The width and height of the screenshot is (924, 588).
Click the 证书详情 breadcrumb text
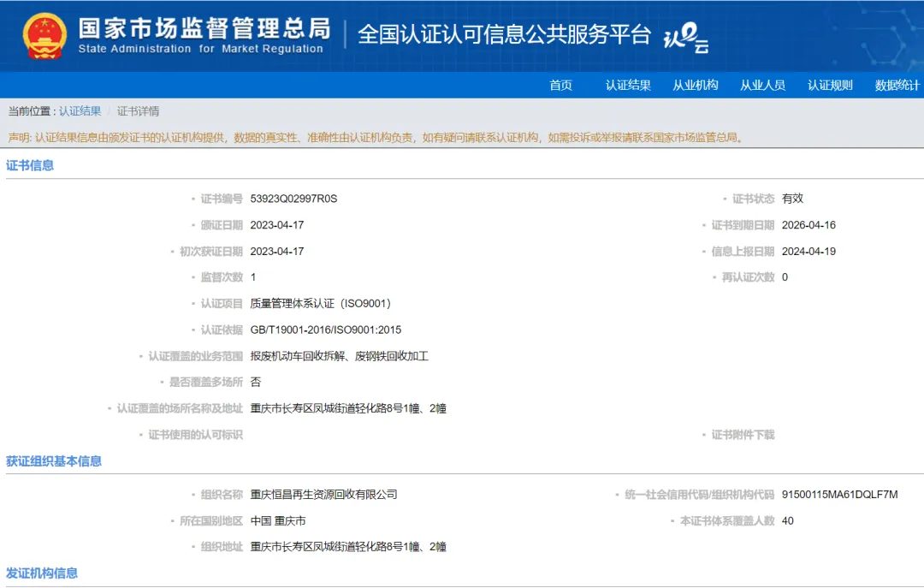point(138,111)
